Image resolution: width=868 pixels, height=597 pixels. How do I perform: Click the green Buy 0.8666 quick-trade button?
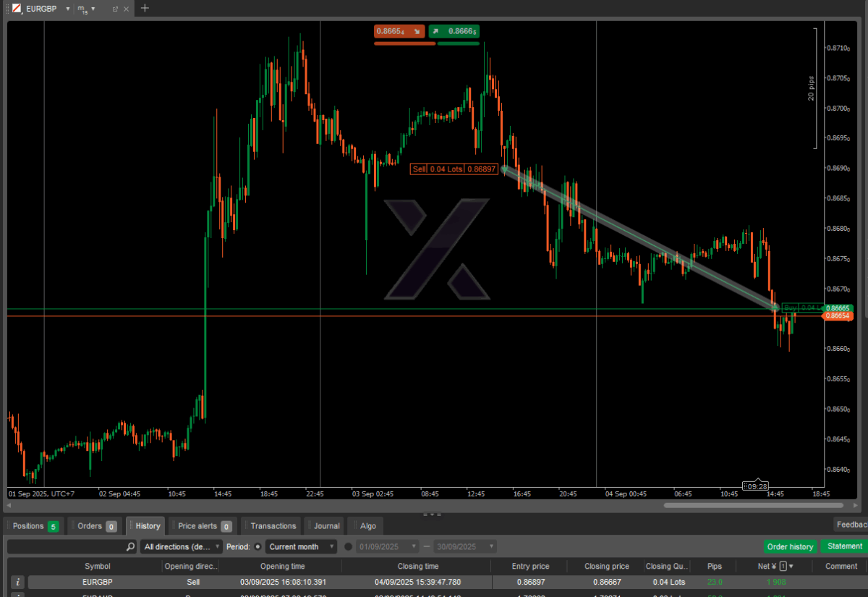click(x=454, y=31)
